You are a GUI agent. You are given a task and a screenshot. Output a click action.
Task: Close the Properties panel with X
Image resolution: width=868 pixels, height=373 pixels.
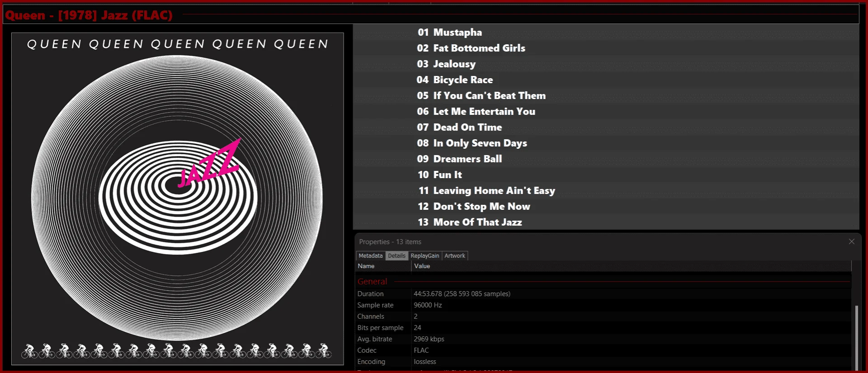[852, 241]
